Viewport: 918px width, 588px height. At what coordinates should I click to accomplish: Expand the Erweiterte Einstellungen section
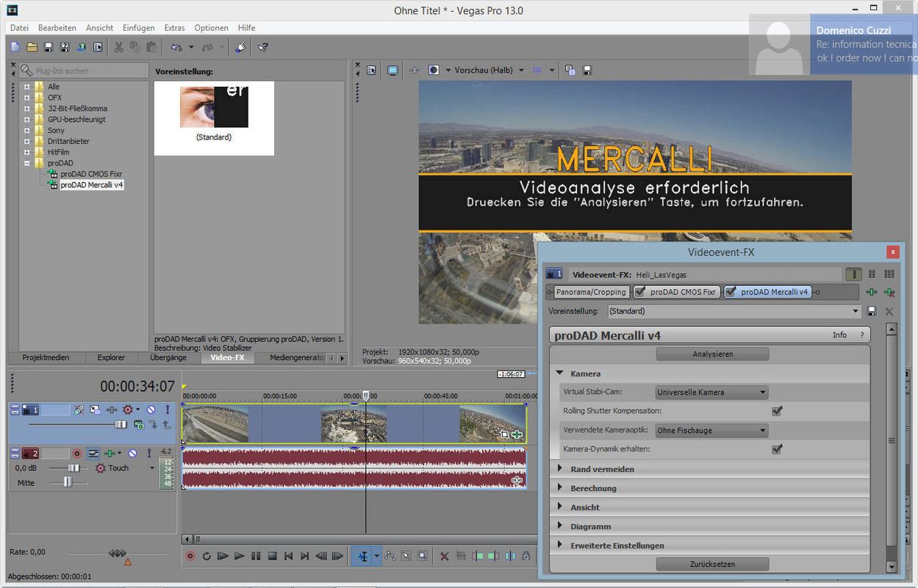559,545
